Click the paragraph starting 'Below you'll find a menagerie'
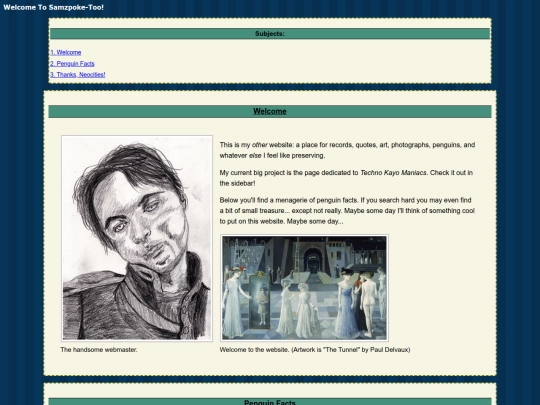The width and height of the screenshot is (540, 405). pyautogui.click(x=347, y=211)
